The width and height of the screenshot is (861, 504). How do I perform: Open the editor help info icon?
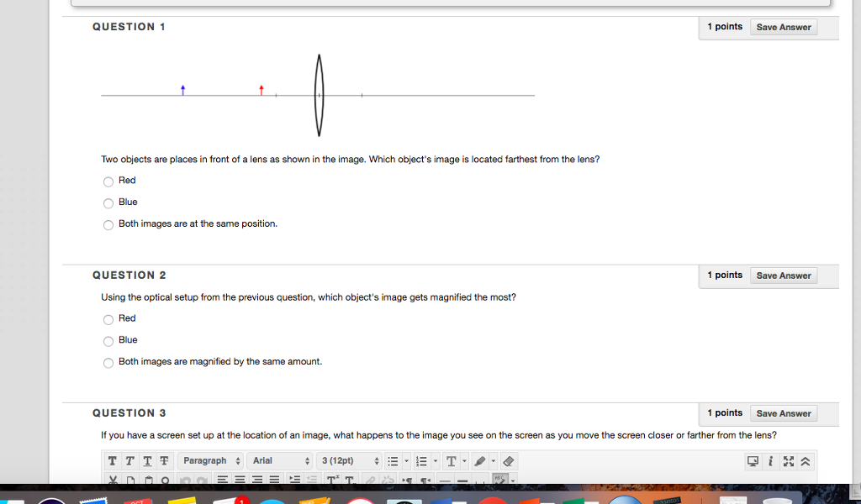click(x=771, y=460)
